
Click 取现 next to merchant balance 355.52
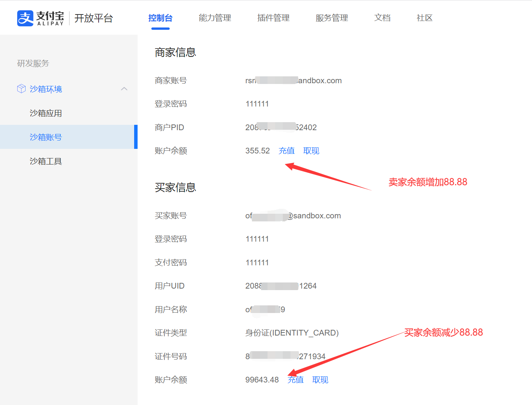coord(311,151)
